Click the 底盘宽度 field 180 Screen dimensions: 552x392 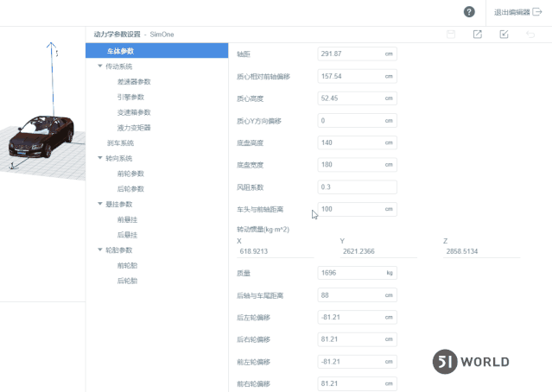(x=357, y=165)
